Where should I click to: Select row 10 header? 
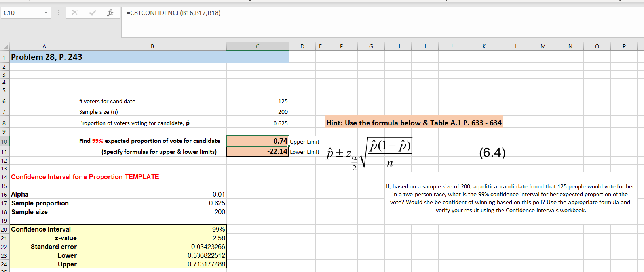click(x=4, y=142)
